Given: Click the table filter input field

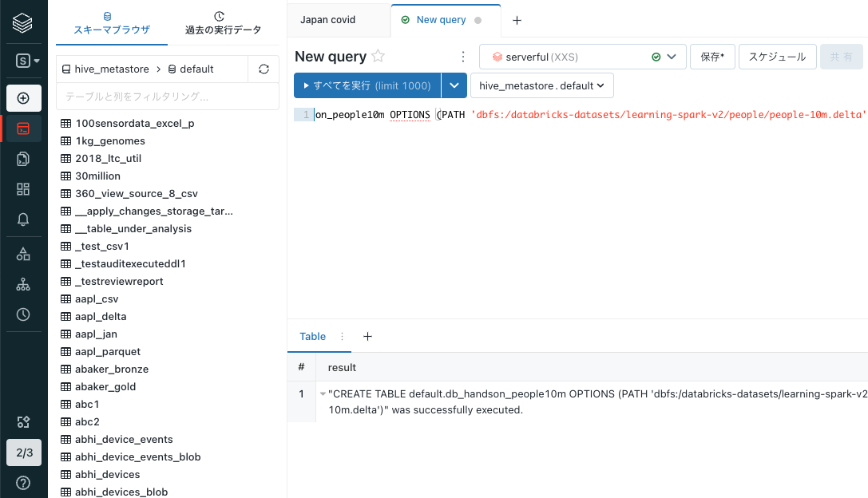Looking at the screenshot, I should tap(168, 97).
